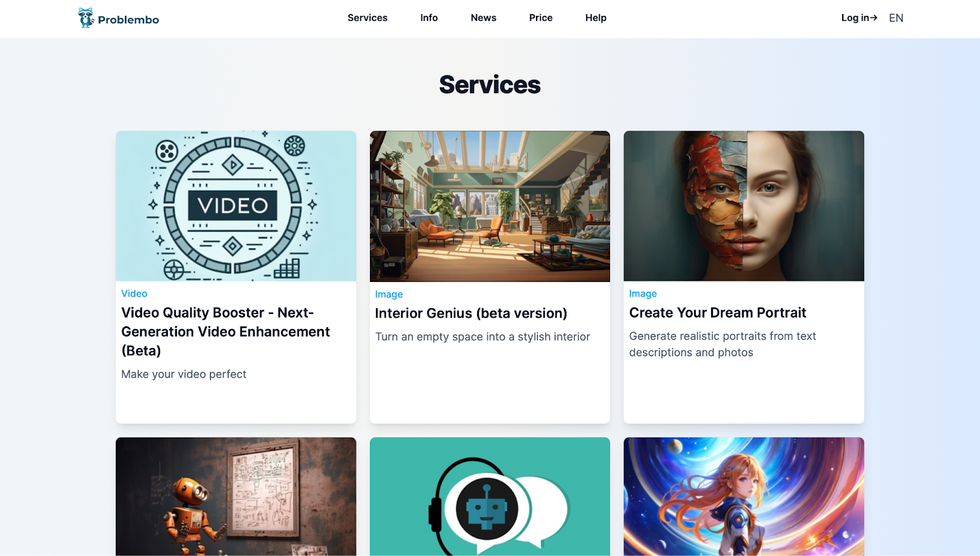Open the VIDEO badge thumbnail image

click(236, 206)
